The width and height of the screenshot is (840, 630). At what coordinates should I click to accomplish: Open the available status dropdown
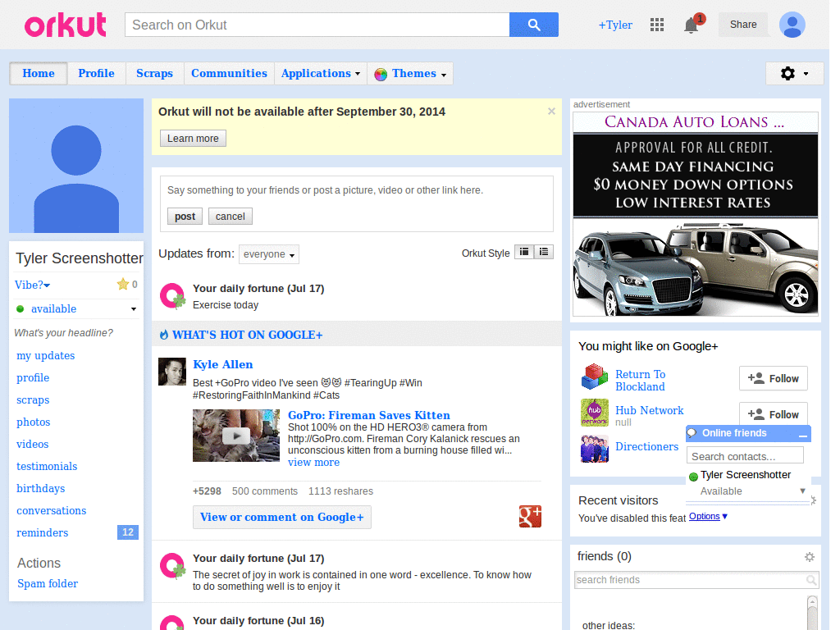tap(134, 309)
